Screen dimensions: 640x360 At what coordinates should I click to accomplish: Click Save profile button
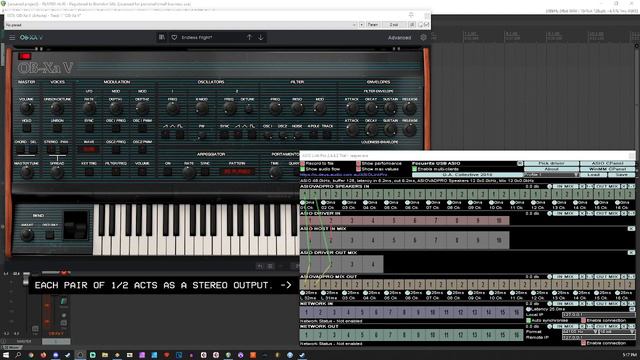coord(622,175)
